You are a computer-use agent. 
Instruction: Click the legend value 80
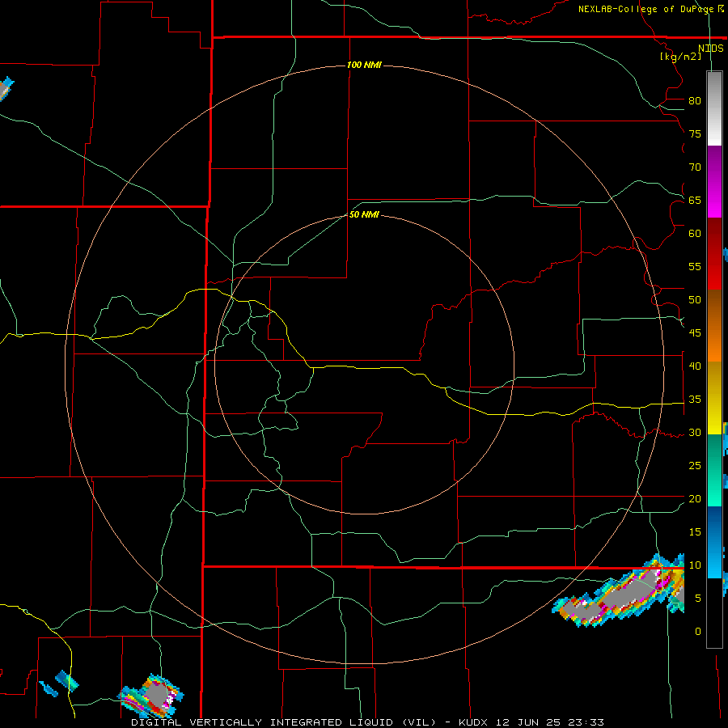pos(695,101)
